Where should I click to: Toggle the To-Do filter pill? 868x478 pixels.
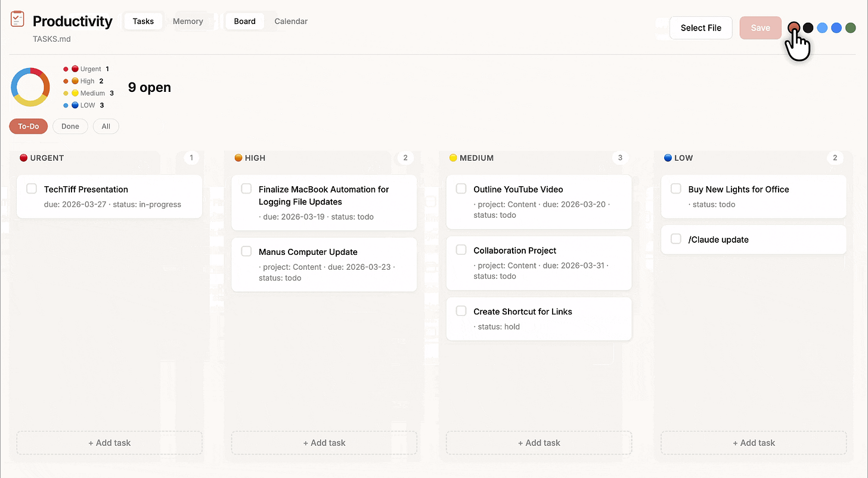click(x=28, y=126)
